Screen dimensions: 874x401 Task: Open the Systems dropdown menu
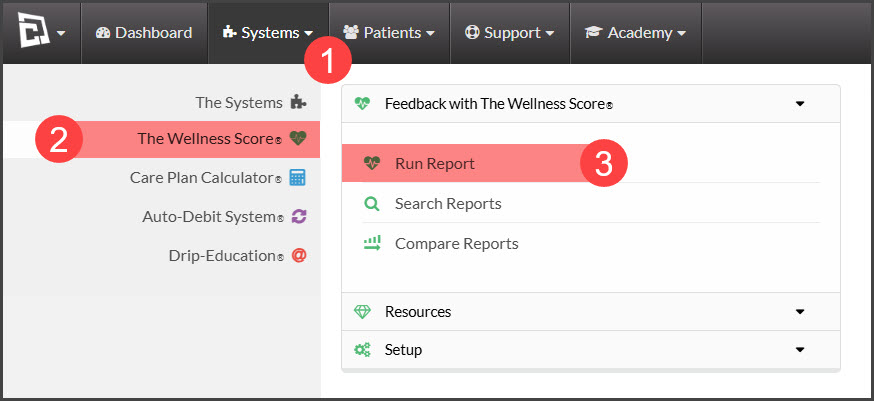pos(268,33)
